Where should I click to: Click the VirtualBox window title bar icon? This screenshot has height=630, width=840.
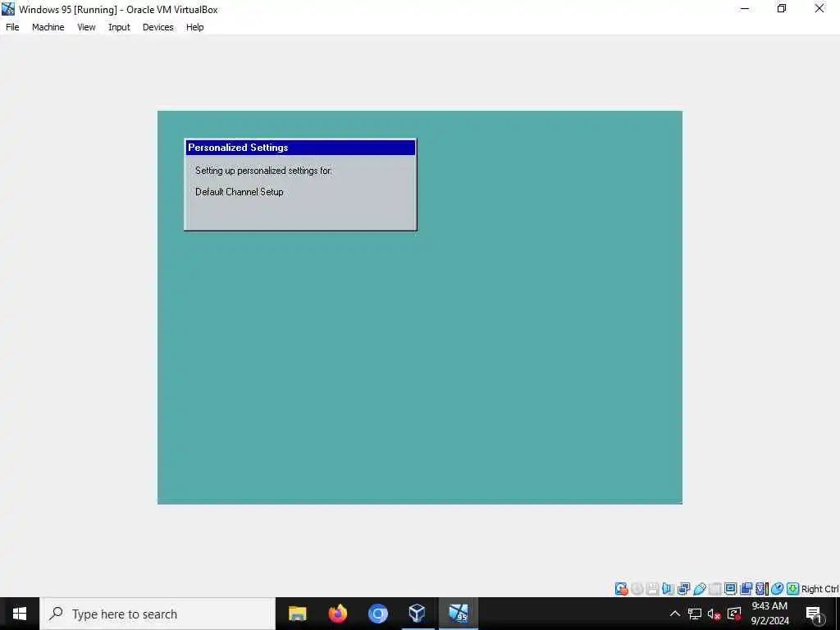8,9
